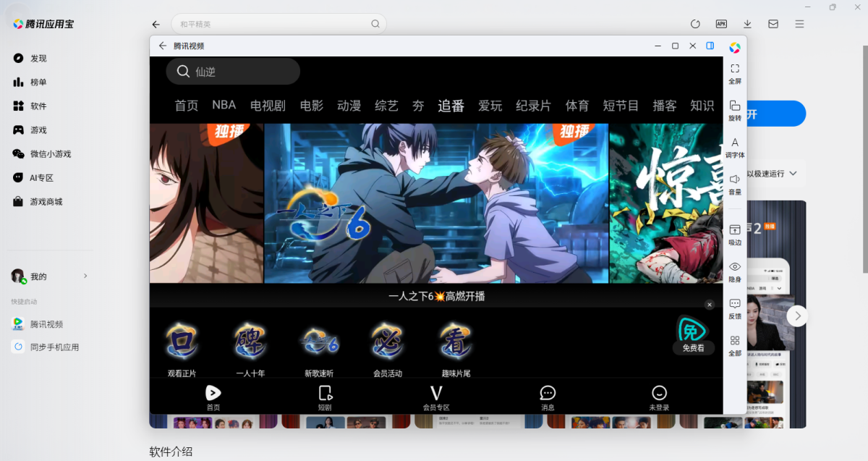
Task: Close the 免费看 floating promo
Action: (710, 305)
